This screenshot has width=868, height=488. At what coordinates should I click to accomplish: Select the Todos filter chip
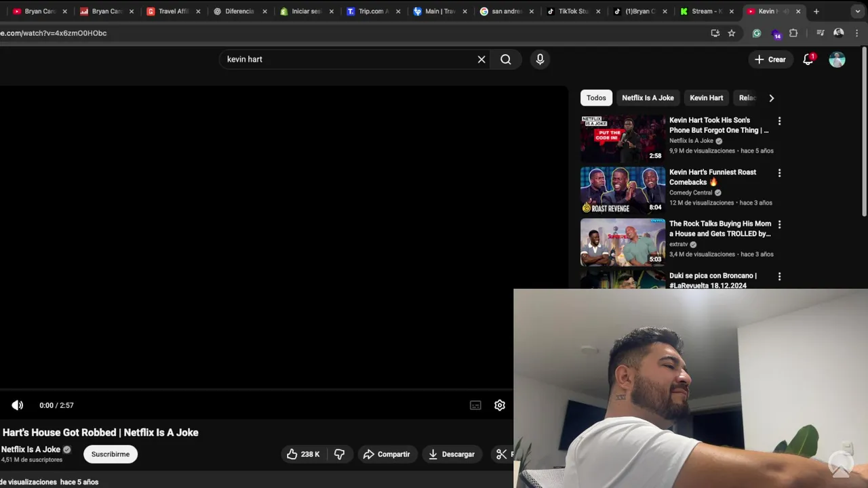596,98
